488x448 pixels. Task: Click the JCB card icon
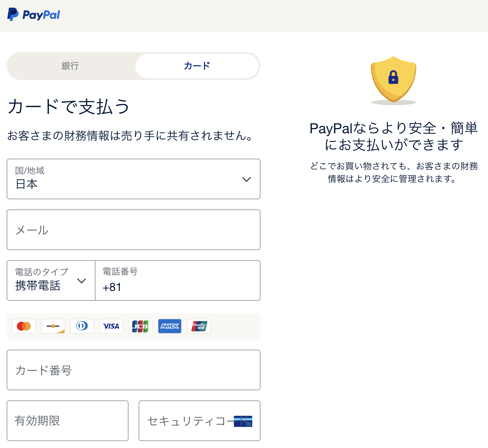pos(141,326)
